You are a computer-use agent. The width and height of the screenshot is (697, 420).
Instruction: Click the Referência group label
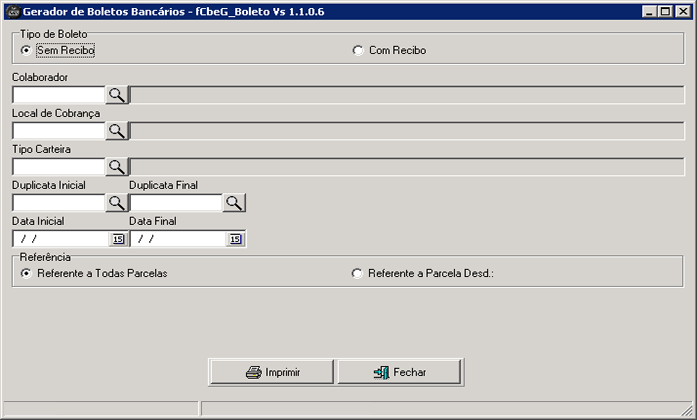(45, 257)
